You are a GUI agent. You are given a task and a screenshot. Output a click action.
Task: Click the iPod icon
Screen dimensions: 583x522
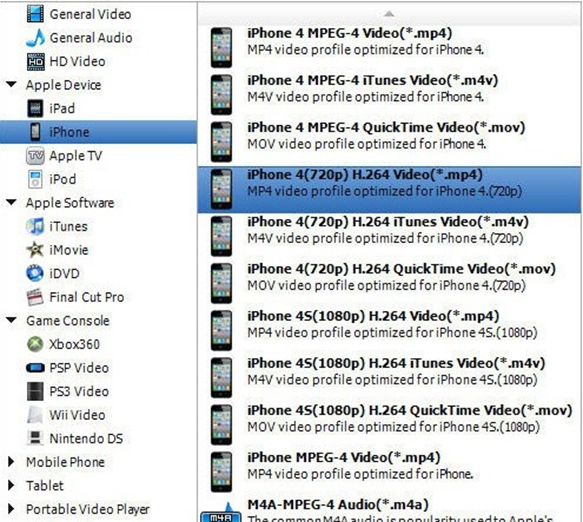coord(35,179)
